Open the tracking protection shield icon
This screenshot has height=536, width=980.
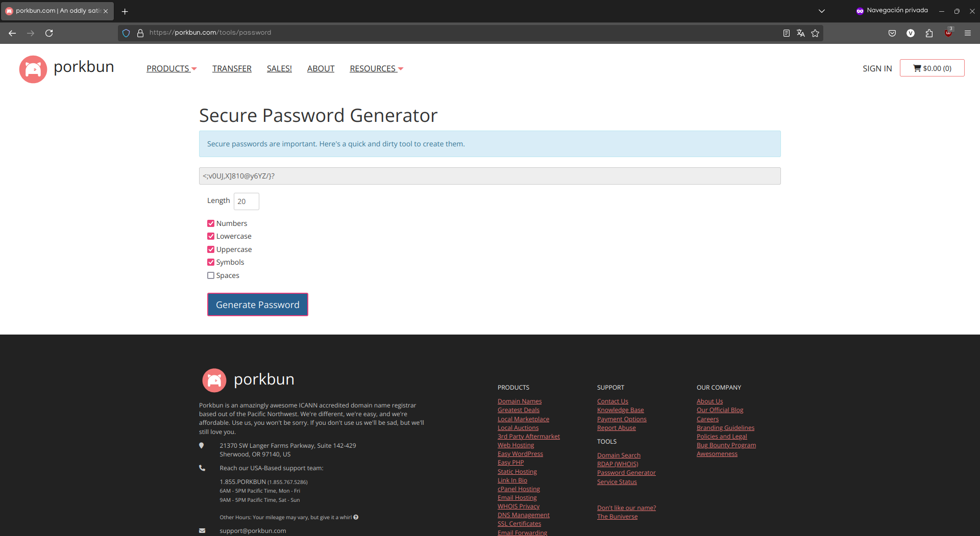point(126,33)
